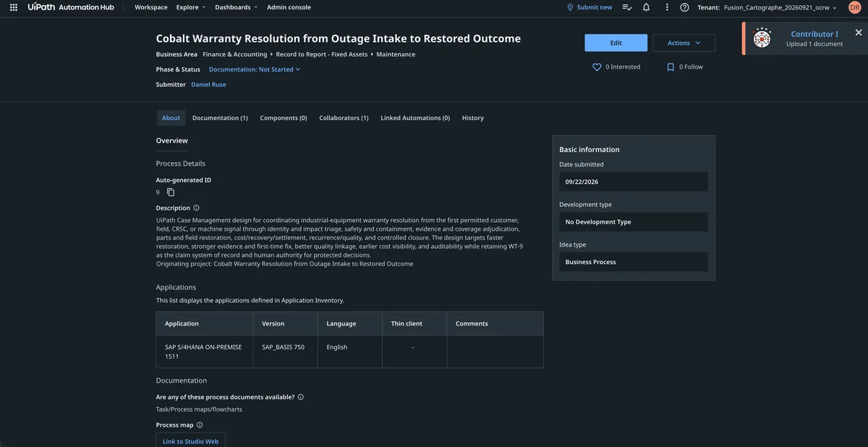This screenshot has height=447, width=868.
Task: Open the Actions dropdown
Action: click(x=684, y=43)
